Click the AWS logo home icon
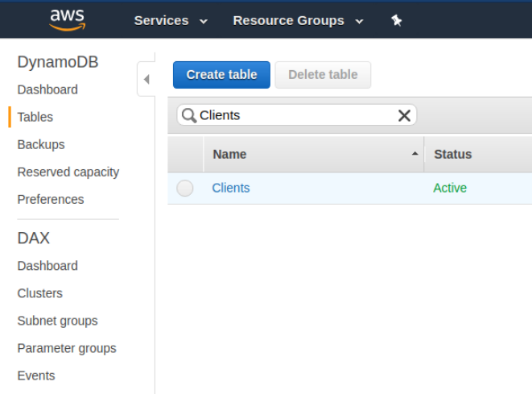 pos(67,20)
